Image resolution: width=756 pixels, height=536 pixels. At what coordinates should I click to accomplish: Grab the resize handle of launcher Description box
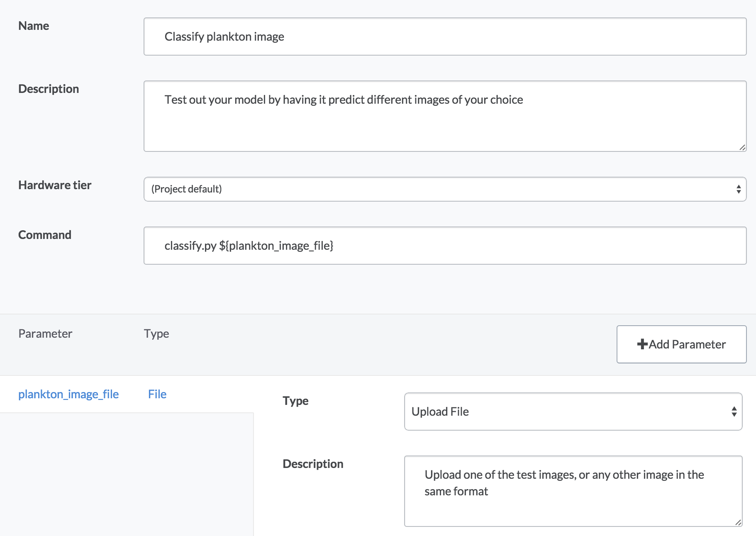click(742, 147)
